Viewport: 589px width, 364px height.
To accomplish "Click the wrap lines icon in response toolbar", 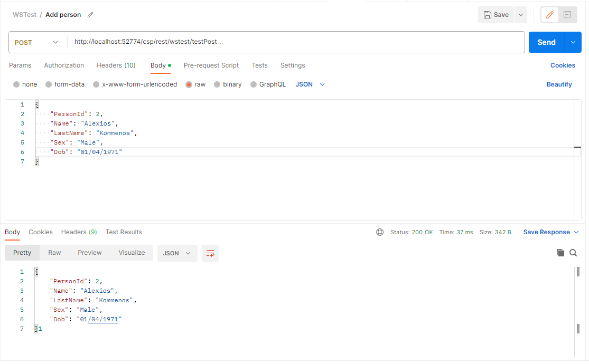I will pyautogui.click(x=210, y=253).
